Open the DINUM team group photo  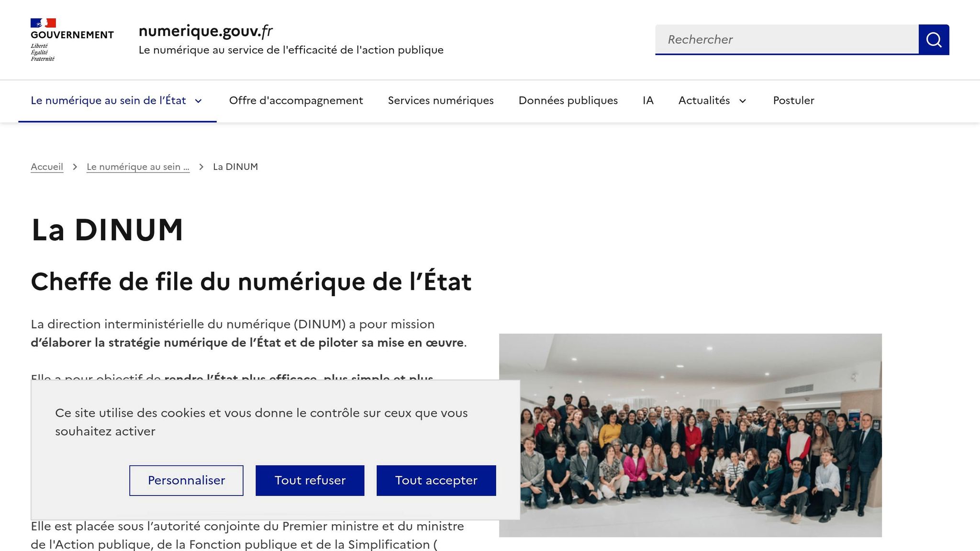click(x=690, y=435)
